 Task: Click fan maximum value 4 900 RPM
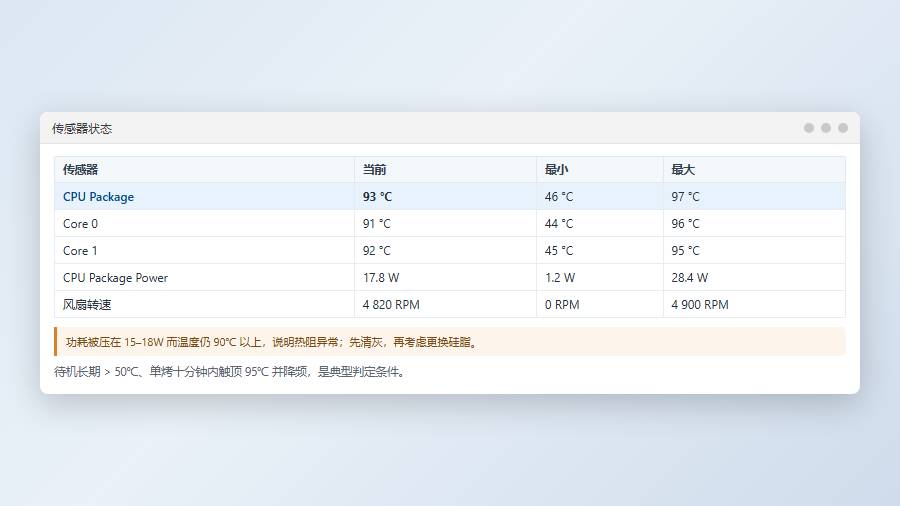click(700, 305)
